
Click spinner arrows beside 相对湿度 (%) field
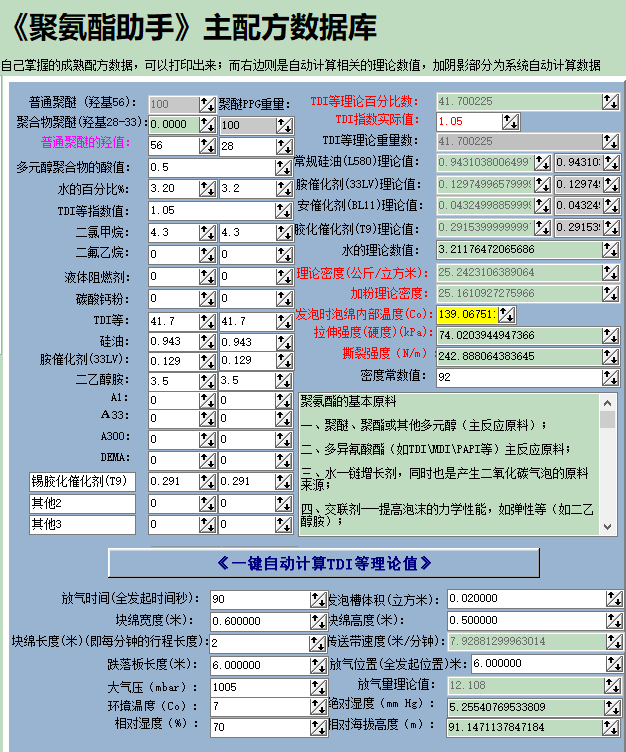coord(318,727)
